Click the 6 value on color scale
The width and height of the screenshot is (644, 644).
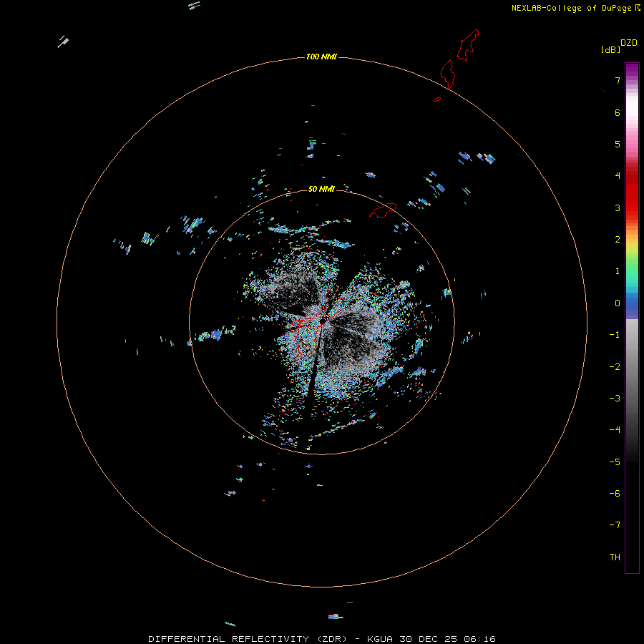click(618, 112)
